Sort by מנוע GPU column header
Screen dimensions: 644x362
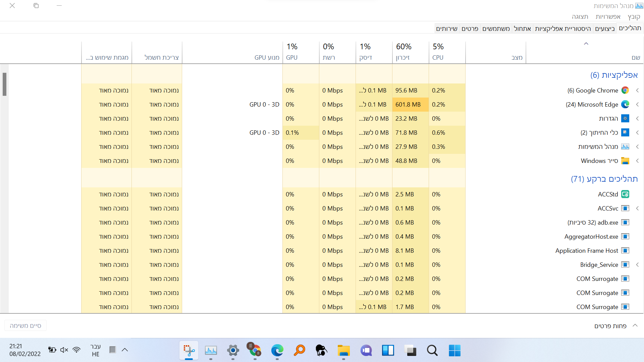(232, 52)
